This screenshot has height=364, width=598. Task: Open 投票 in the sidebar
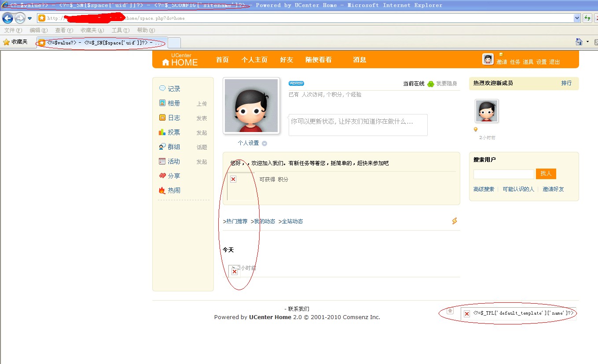(174, 132)
